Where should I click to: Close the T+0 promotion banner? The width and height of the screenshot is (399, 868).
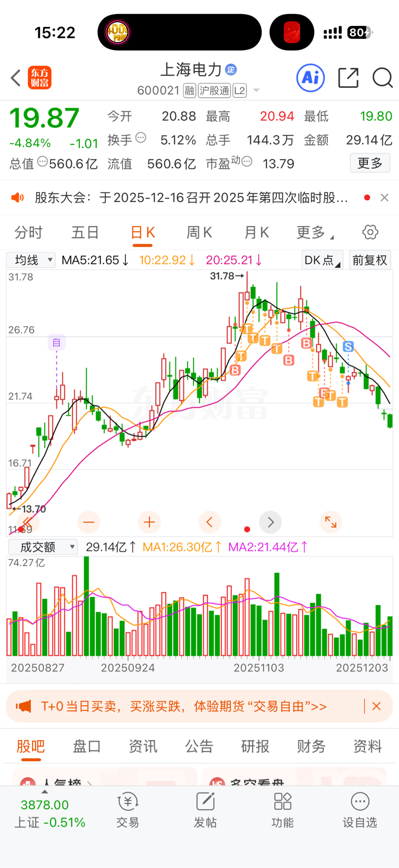(x=377, y=706)
